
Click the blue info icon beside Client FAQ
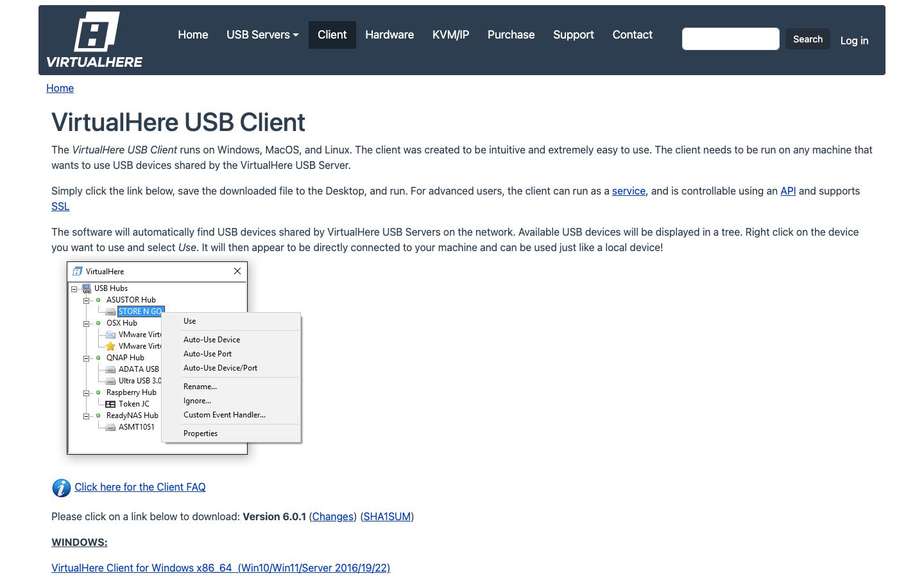[61, 488]
